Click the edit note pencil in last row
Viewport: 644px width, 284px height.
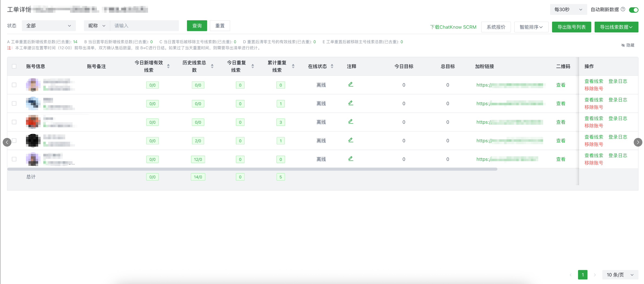[351, 159]
